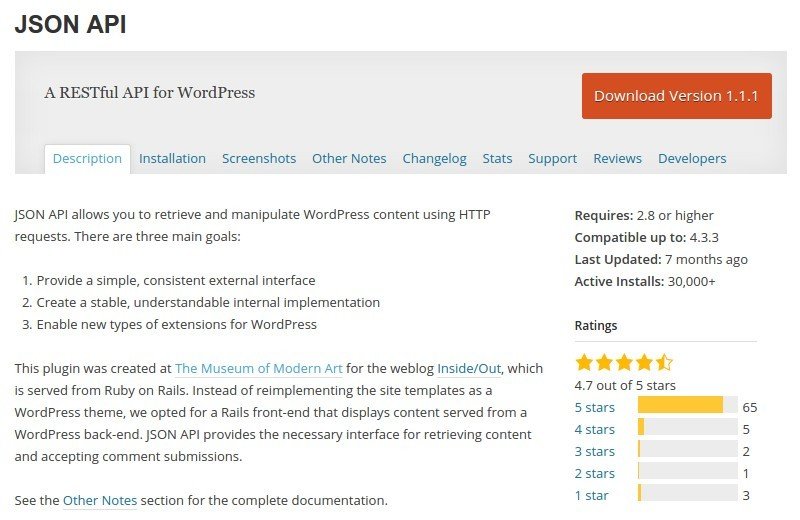Image resolution: width=800 pixels, height=520 pixels.
Task: Click the JSON API page title
Action: coord(70,24)
